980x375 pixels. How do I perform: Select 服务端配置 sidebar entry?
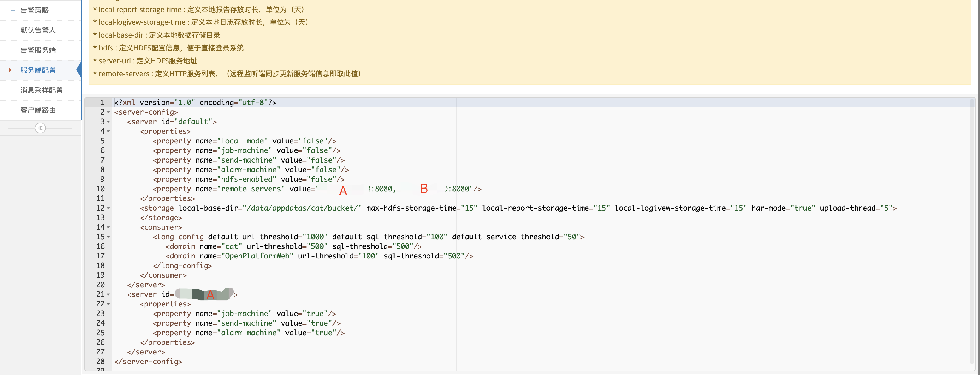pos(38,70)
